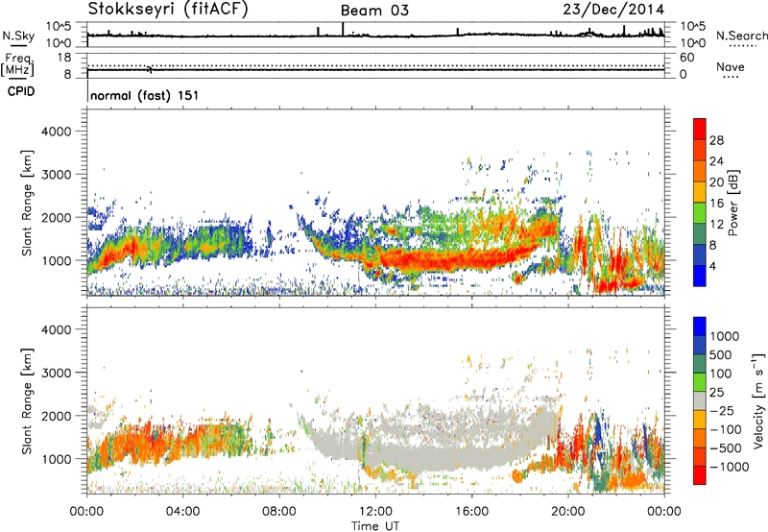Image resolution: width=768 pixels, height=532 pixels.
Task: Click the 1000 tick on velocity panel
Action: 57,459
